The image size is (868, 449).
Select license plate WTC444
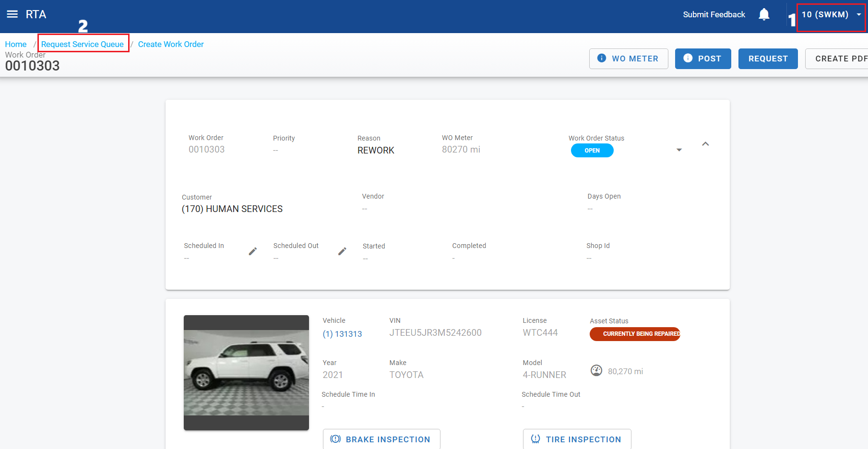point(540,333)
